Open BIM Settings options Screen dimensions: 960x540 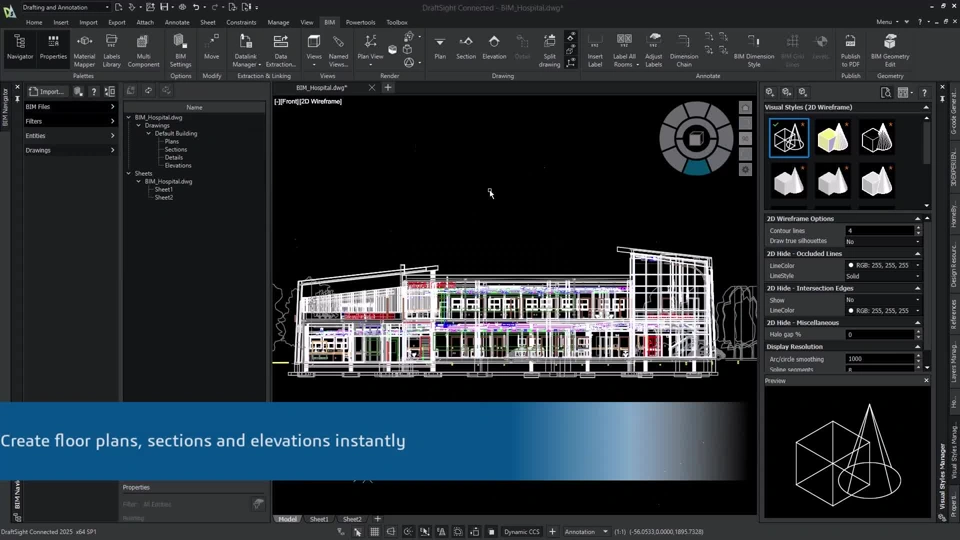pos(180,46)
